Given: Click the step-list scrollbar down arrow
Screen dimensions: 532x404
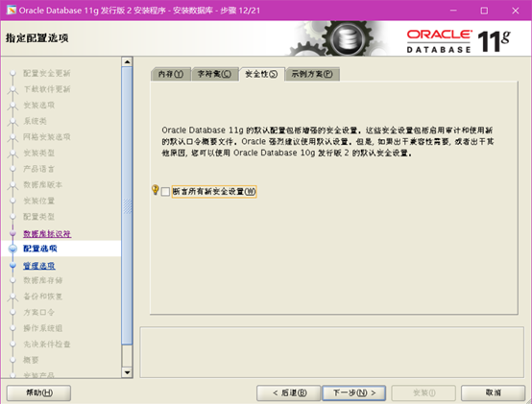Looking at the screenshot, I should pyautogui.click(x=127, y=372).
